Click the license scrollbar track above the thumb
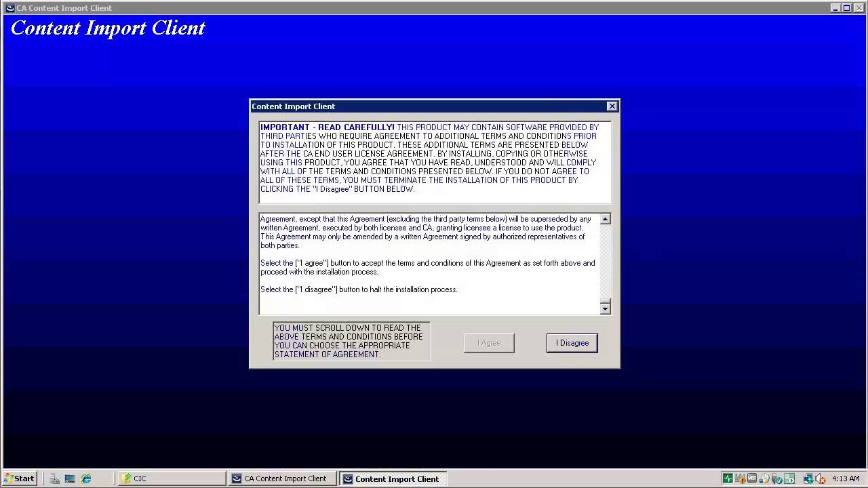Viewport: 868px width, 488px height. point(605,261)
